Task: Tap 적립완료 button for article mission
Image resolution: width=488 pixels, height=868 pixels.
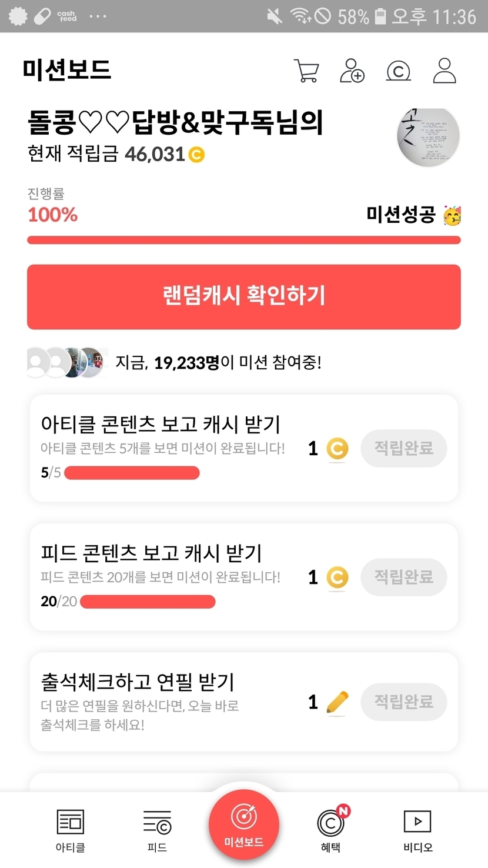Action: point(403,449)
